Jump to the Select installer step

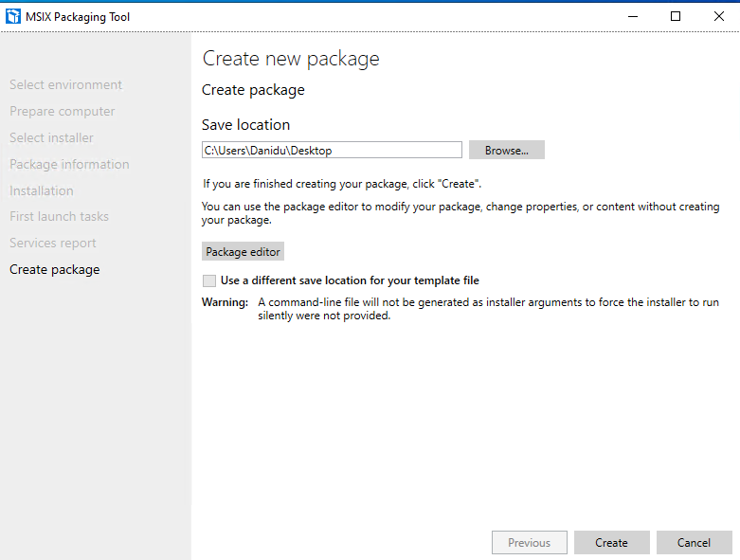coord(51,137)
